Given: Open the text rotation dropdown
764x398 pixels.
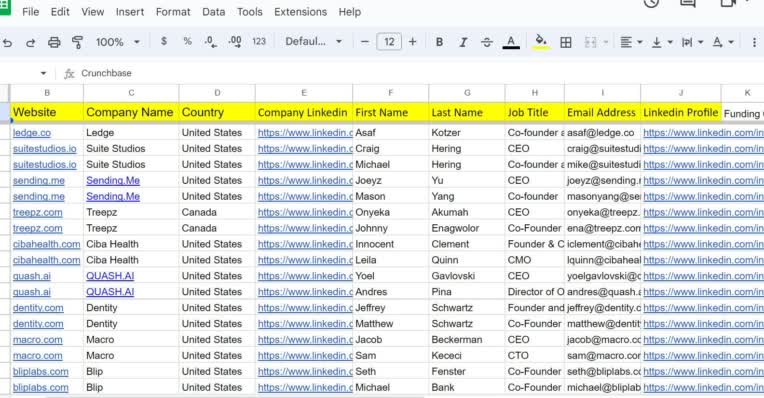Looking at the screenshot, I should click(x=723, y=42).
